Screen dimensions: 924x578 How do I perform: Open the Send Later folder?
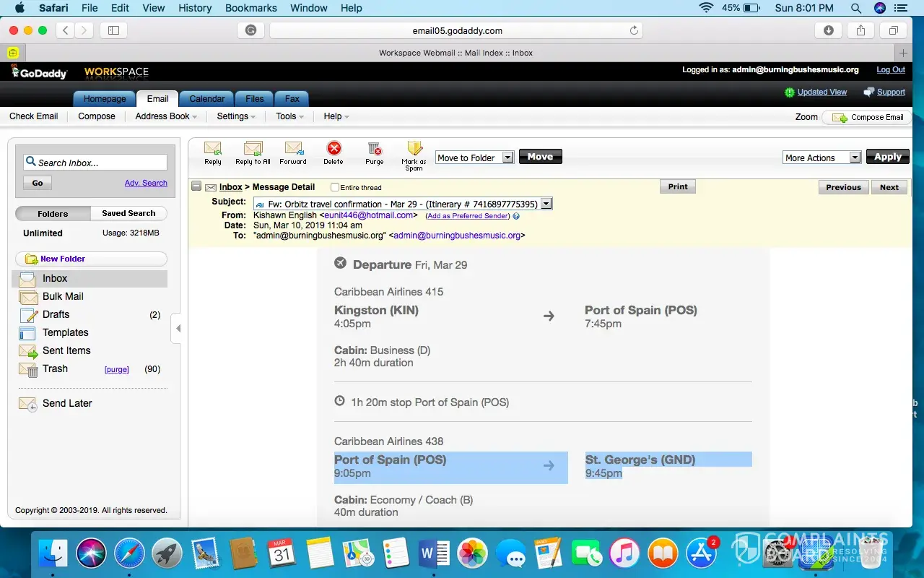pos(67,403)
